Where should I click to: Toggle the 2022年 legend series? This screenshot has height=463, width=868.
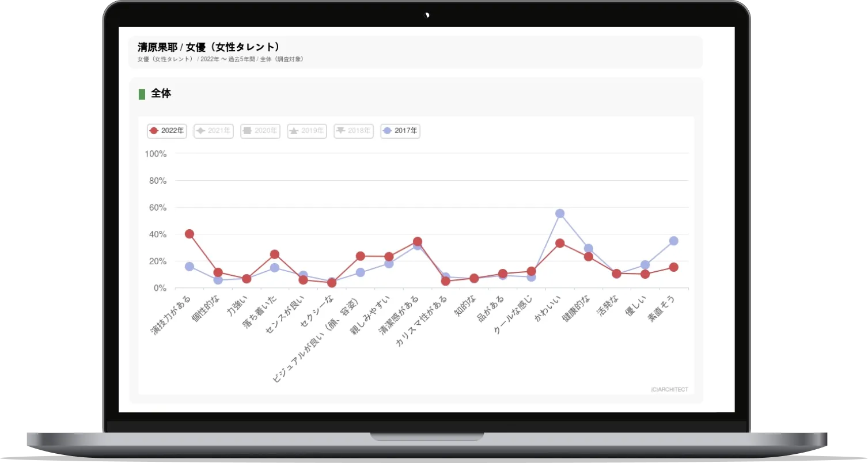pos(167,131)
